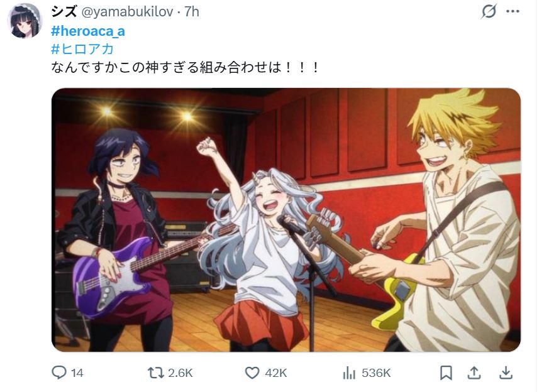Click the 2.6K reposts count
This screenshot has width=539, height=392.
[181, 373]
